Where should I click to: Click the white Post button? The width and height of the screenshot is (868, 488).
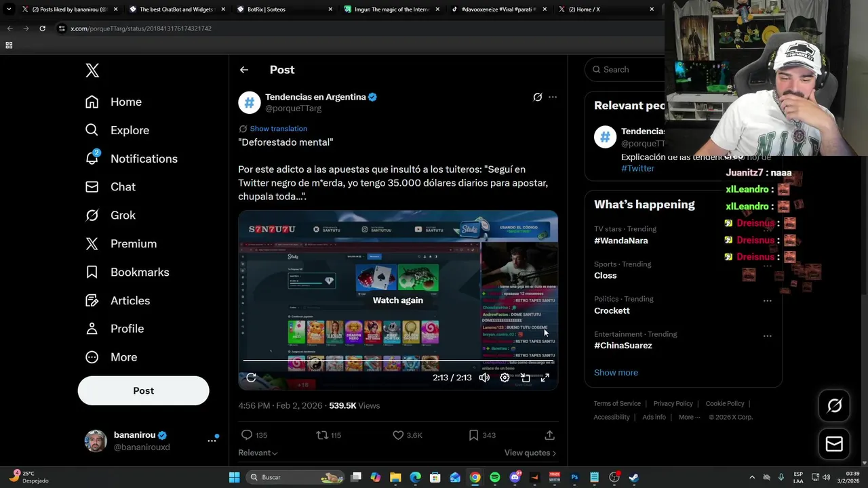(x=143, y=390)
